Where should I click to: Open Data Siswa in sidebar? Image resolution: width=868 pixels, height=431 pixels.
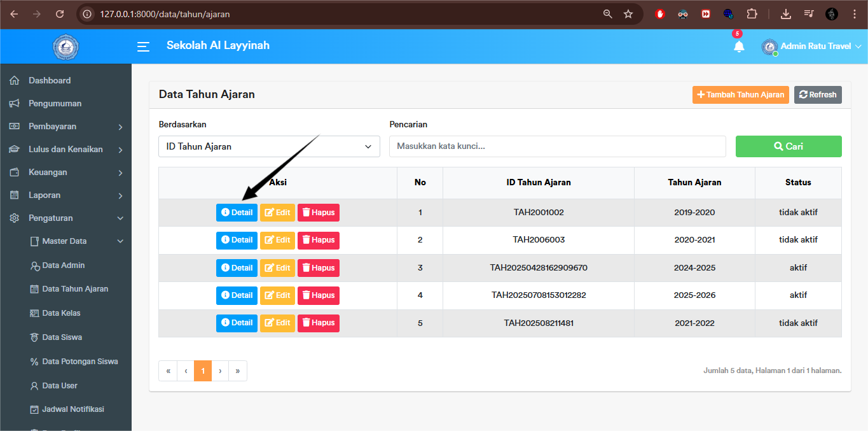pyautogui.click(x=62, y=337)
